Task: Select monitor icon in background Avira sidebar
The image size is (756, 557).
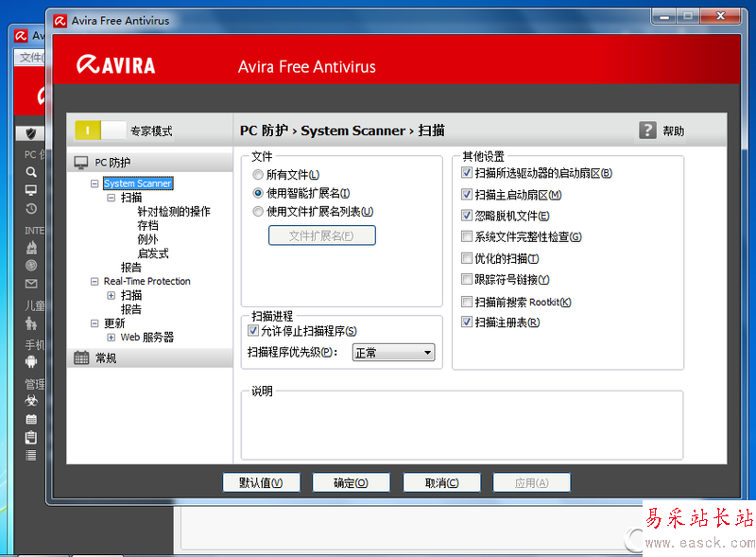Action: point(31,190)
